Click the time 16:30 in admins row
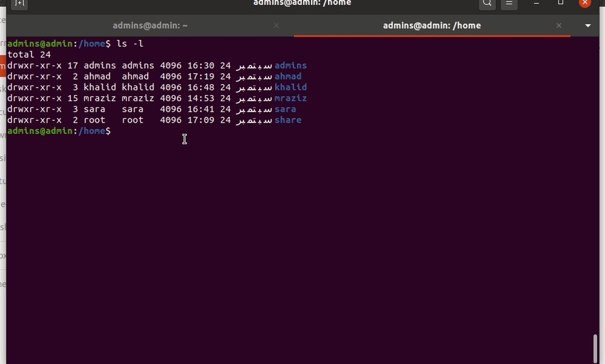 (x=200, y=66)
